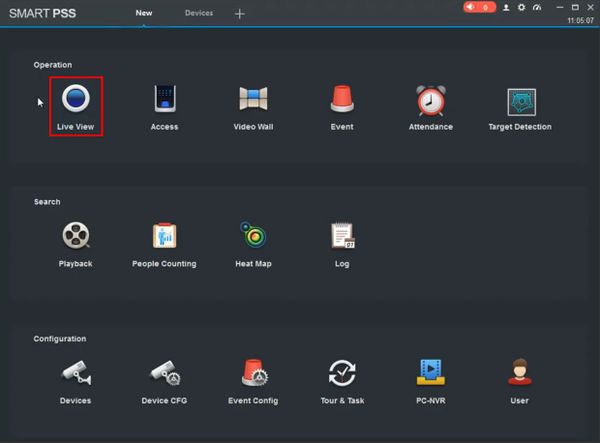600x443 pixels.
Task: Switch to the Devices tab
Action: pos(199,13)
